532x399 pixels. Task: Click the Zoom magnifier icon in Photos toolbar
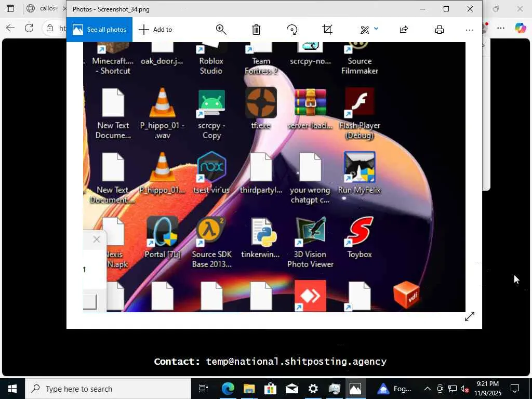(221, 30)
